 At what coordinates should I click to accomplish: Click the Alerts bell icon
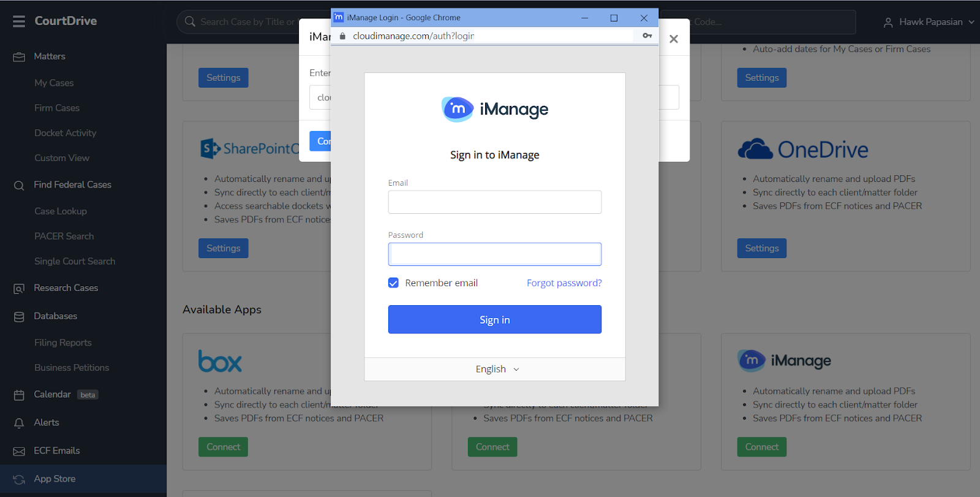click(x=19, y=423)
